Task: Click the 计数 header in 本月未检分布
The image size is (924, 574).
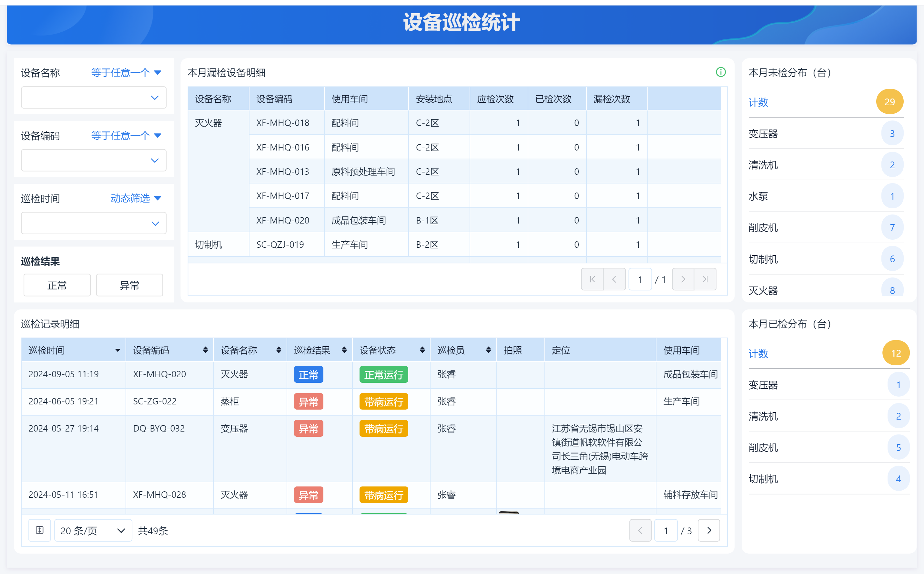Action: (x=758, y=102)
